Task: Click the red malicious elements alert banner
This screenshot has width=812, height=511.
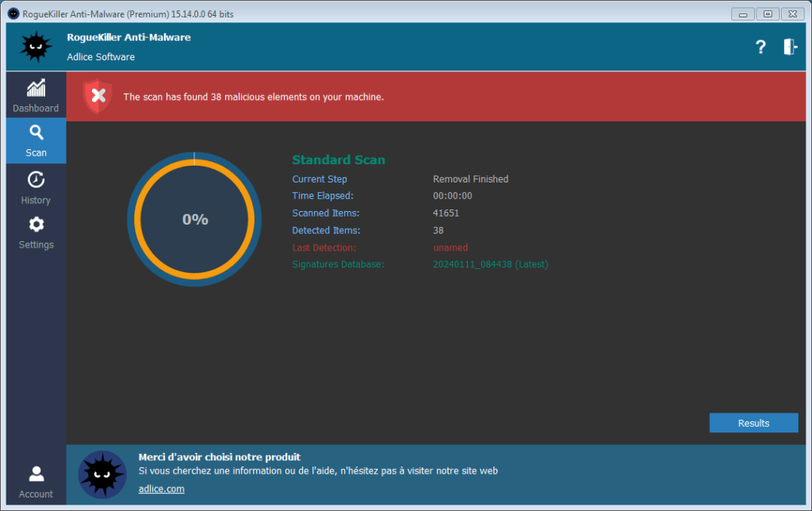Action: point(436,97)
